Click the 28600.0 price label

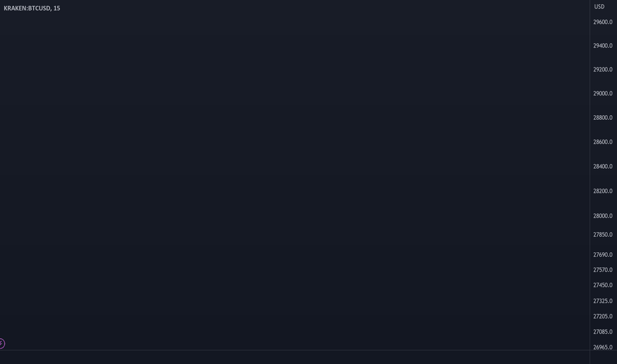[602, 142]
